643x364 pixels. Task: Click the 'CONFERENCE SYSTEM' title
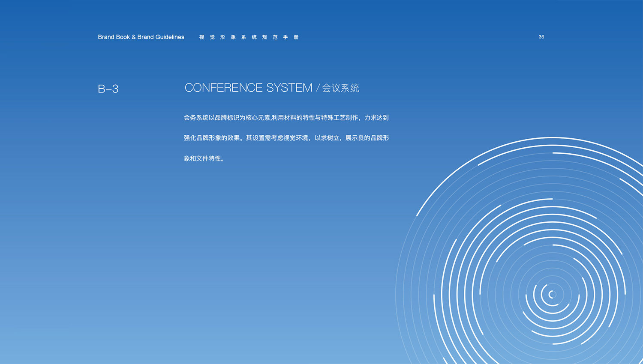click(249, 88)
